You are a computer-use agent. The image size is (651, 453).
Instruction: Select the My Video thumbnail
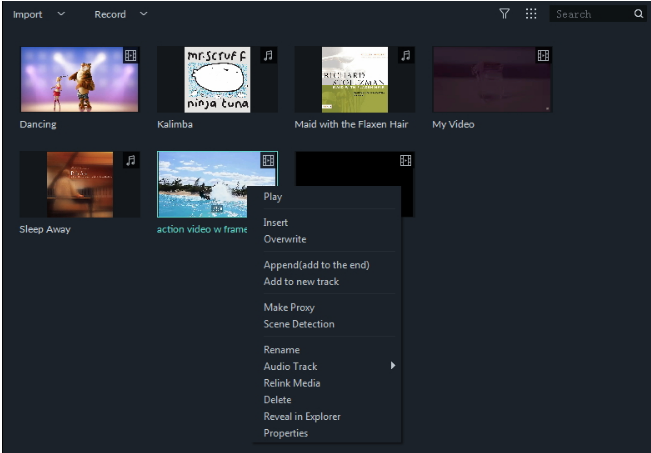pos(492,79)
